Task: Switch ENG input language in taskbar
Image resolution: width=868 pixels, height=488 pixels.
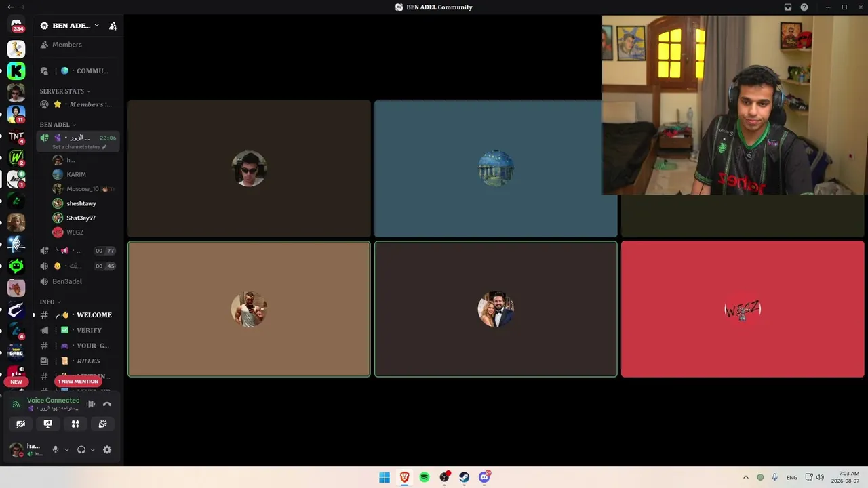Action: coord(792,478)
